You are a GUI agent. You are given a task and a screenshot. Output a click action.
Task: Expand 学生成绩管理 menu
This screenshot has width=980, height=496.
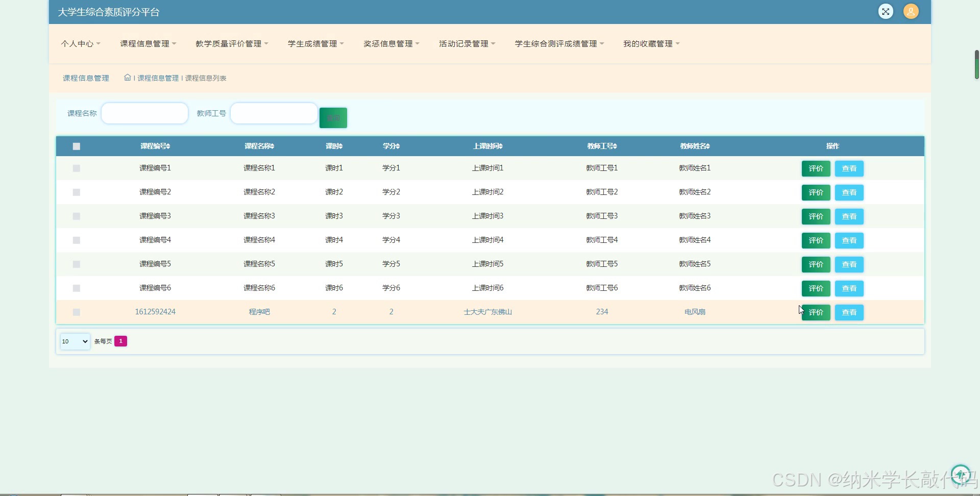tap(316, 44)
